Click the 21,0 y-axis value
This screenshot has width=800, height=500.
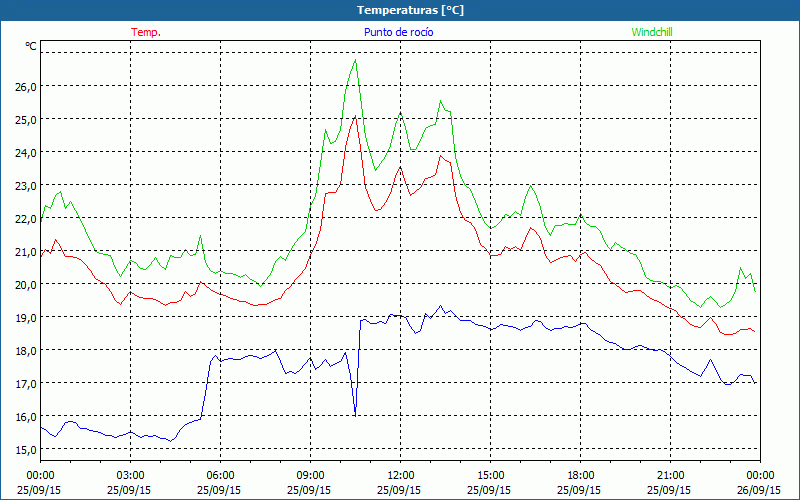(26, 251)
